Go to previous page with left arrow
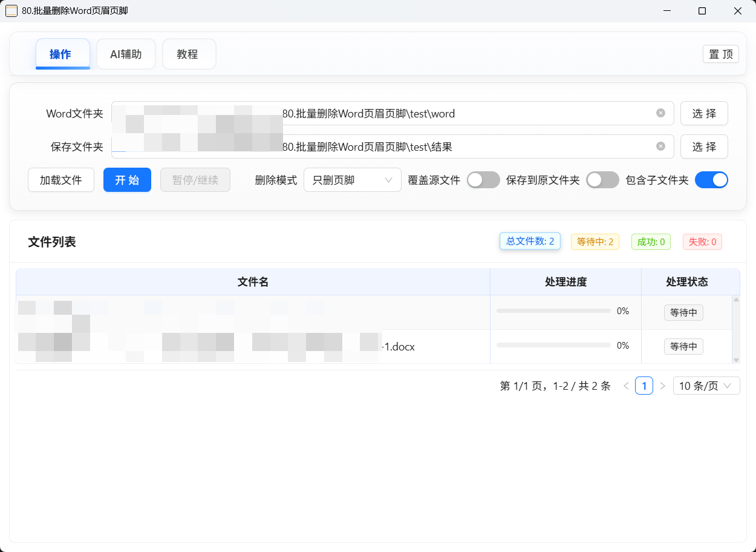Image resolution: width=756 pixels, height=552 pixels. 626,386
